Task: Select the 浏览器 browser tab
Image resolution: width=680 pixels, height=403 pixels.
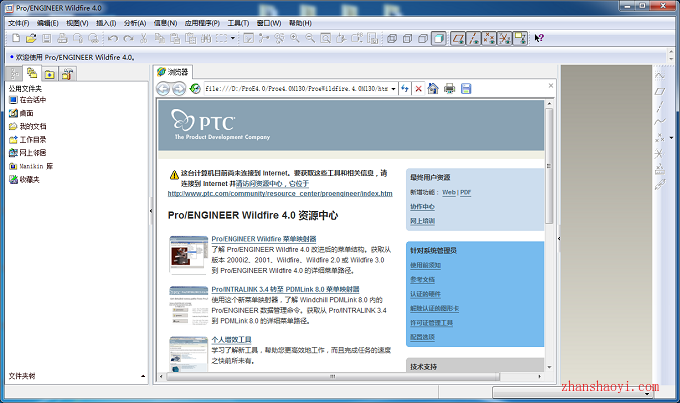Action: pyautogui.click(x=173, y=72)
